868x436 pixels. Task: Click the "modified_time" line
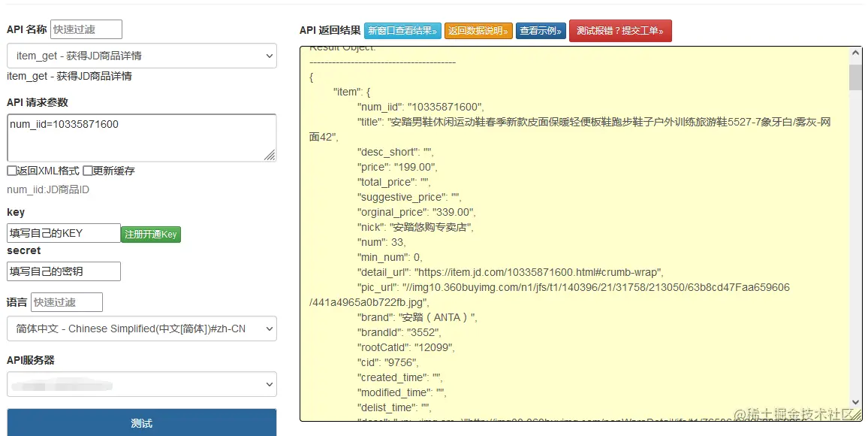click(402, 392)
